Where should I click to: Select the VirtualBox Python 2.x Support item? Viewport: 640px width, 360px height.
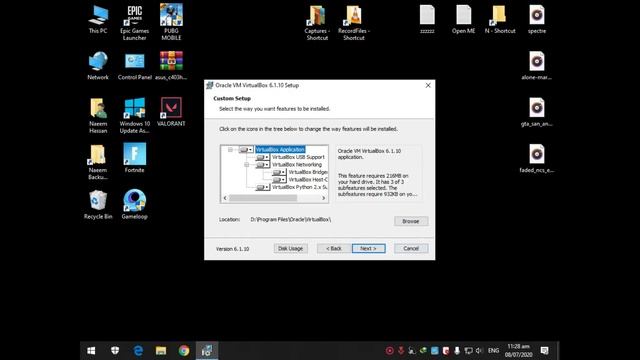pos(299,187)
